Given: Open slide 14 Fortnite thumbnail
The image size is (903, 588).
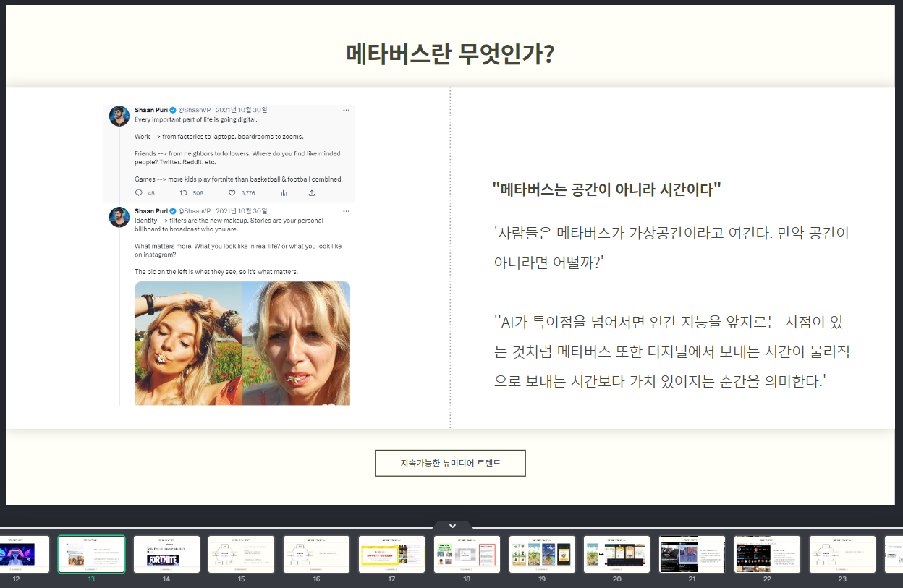Looking at the screenshot, I should point(166,555).
